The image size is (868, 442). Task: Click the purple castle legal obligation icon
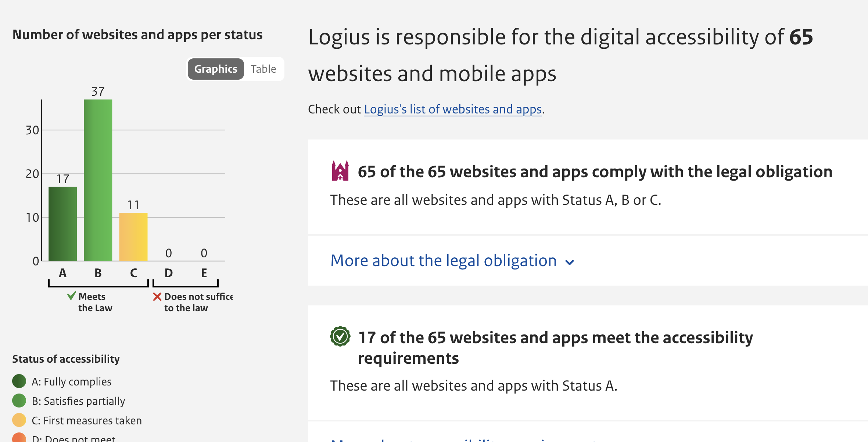point(340,171)
